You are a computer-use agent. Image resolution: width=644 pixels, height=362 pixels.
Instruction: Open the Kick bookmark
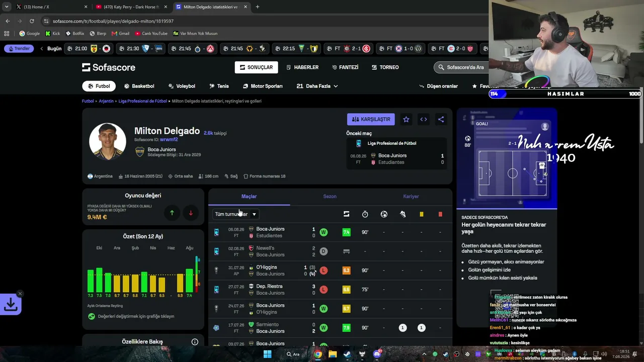point(53,34)
